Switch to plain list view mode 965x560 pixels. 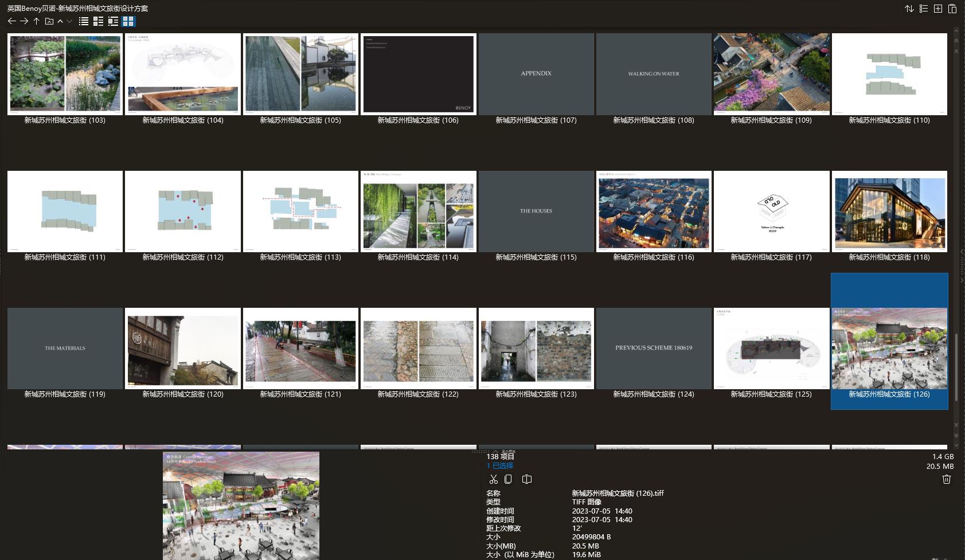point(84,21)
